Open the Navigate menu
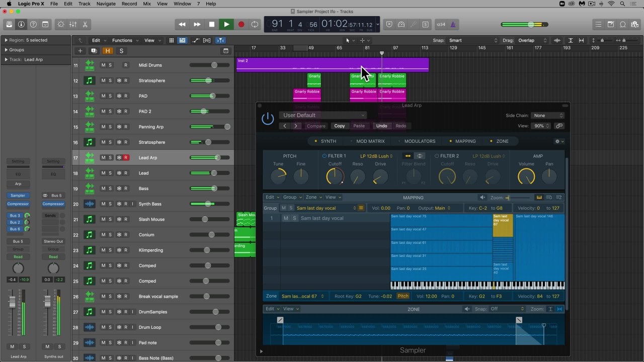This screenshot has width=644, height=362. 106,4
